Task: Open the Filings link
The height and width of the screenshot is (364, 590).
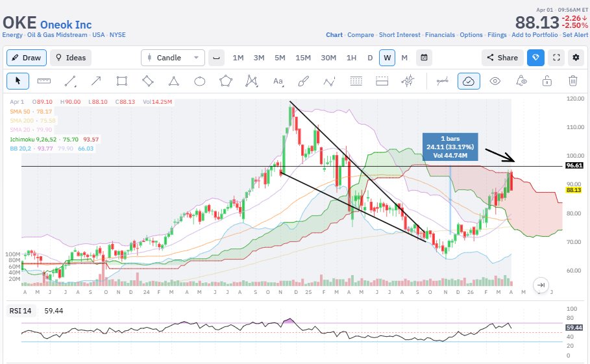Action: point(497,34)
